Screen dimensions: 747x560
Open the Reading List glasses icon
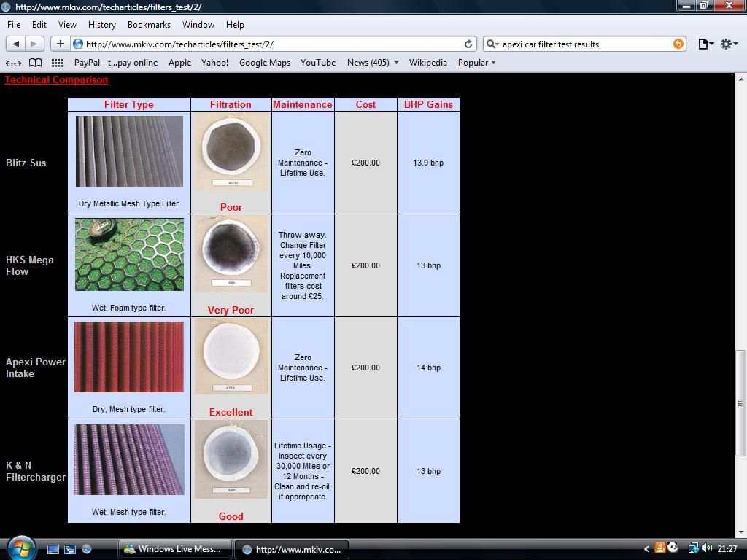(13, 63)
